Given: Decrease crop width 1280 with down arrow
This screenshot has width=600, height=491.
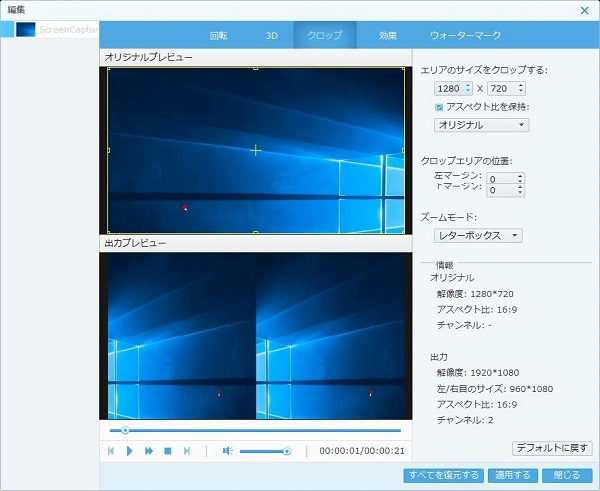Looking at the screenshot, I should point(468,91).
